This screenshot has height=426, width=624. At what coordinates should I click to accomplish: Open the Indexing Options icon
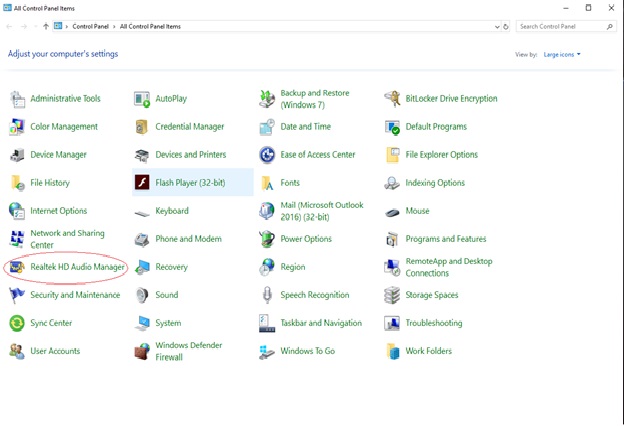click(x=392, y=183)
